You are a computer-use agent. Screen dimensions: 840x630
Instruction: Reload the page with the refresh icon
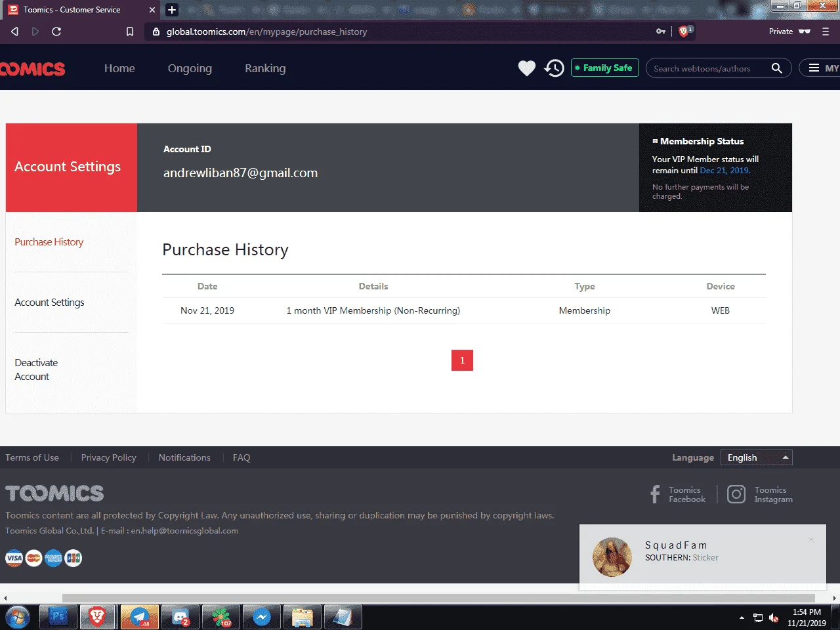pyautogui.click(x=56, y=31)
